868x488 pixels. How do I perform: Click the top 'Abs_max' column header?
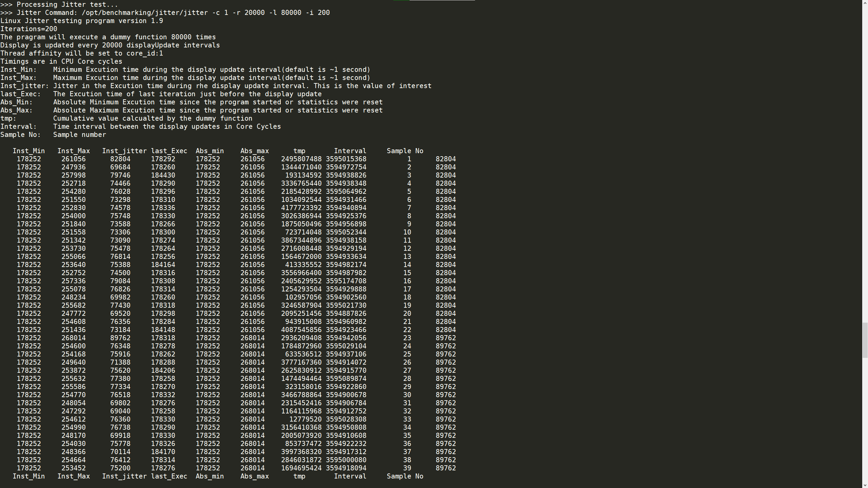pyautogui.click(x=254, y=151)
